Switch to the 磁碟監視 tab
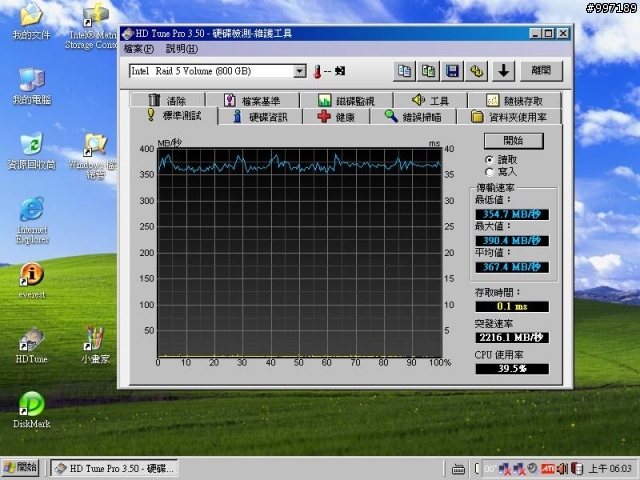The height and width of the screenshot is (480, 640). pos(346,100)
